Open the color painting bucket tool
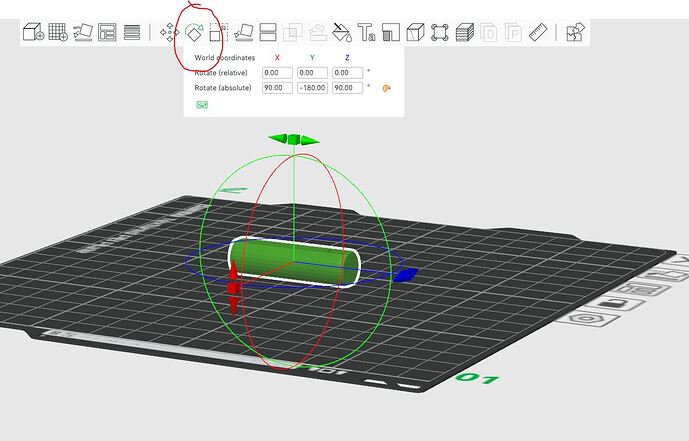Screen dimensions: 689x441 click(342, 33)
